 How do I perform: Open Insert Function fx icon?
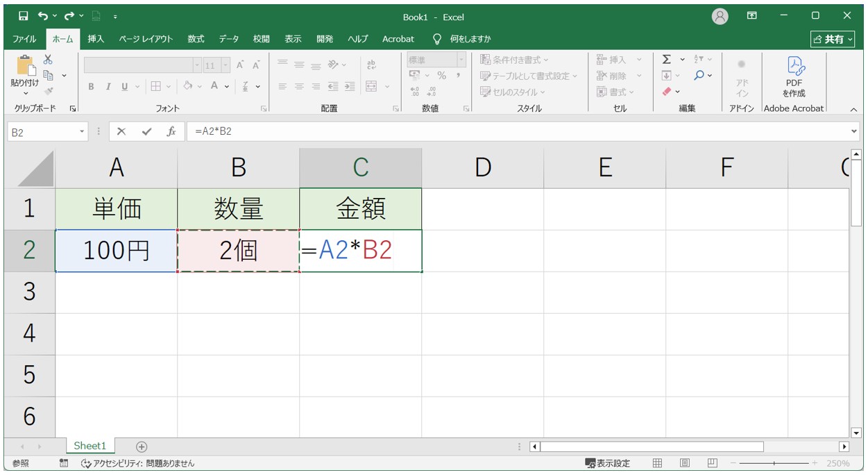pyautogui.click(x=171, y=131)
